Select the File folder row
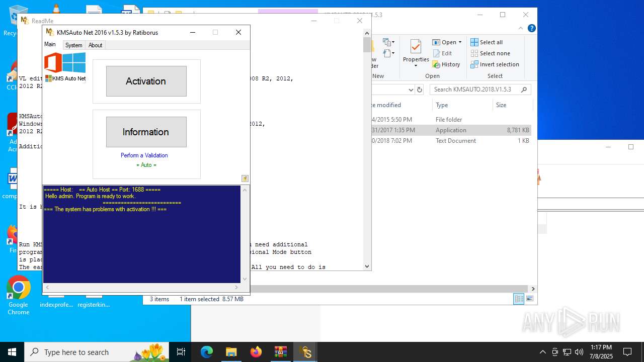 (451, 120)
